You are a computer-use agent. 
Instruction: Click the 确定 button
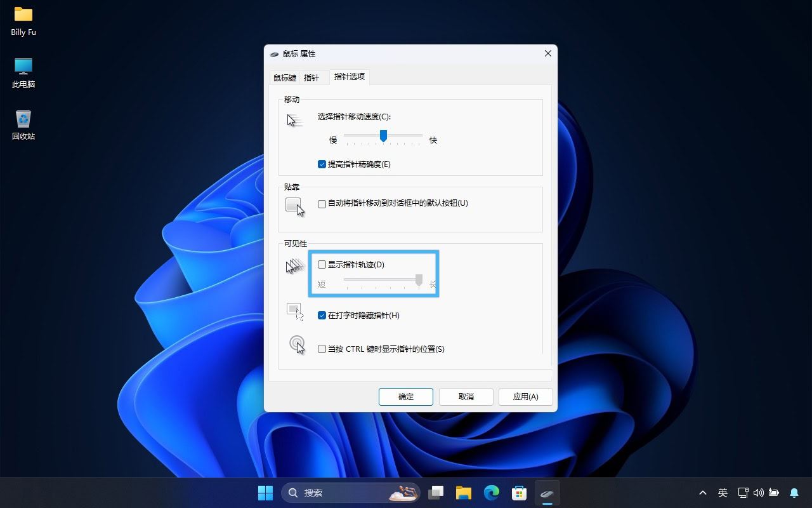click(x=406, y=397)
